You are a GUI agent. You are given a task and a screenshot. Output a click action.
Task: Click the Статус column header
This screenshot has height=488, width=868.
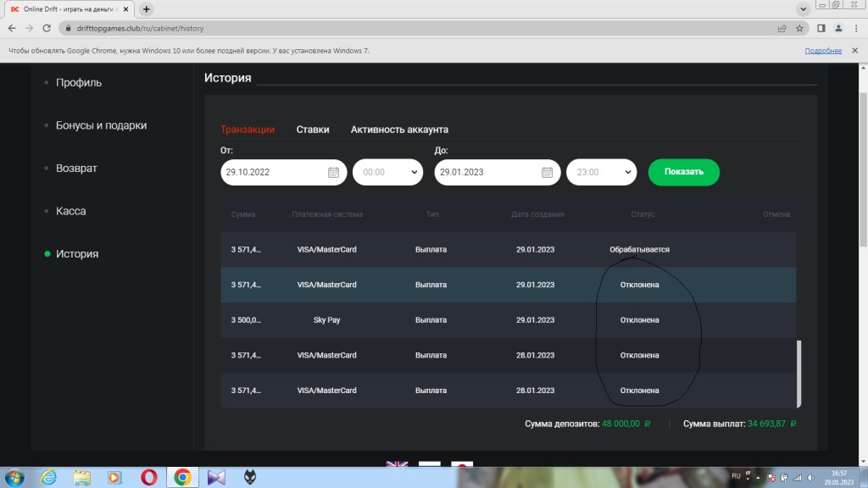coord(643,214)
